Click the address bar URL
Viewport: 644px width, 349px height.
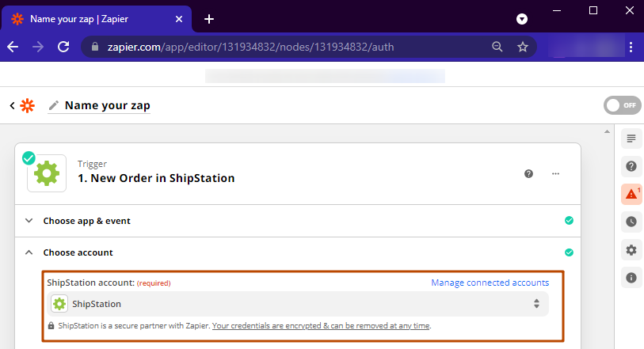pyautogui.click(x=250, y=47)
